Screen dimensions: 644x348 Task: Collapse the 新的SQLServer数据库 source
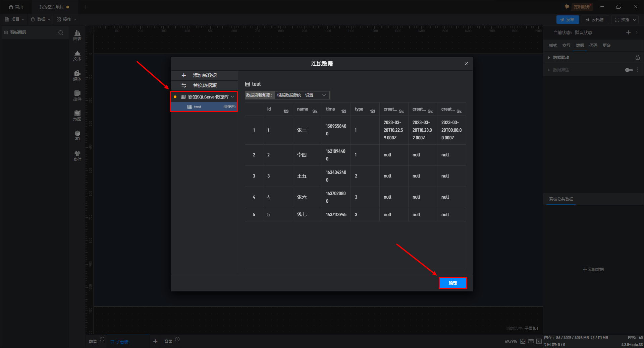tap(232, 97)
